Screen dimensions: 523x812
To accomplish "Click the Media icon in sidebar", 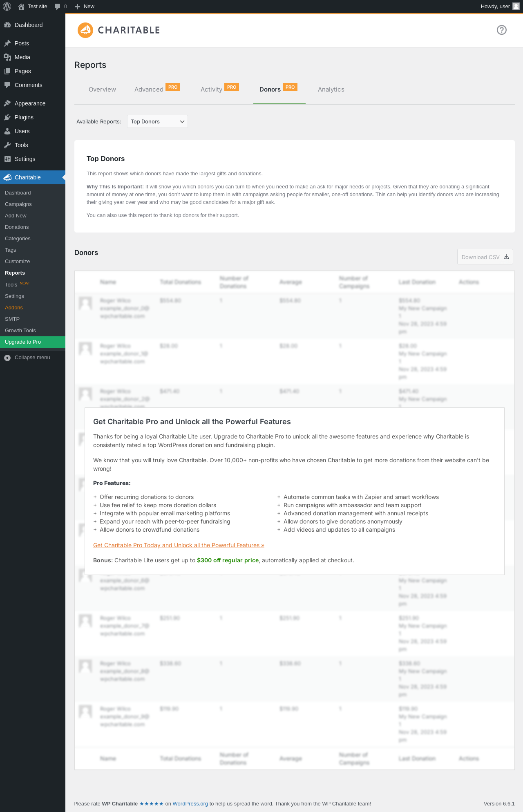I will pyautogui.click(x=7, y=57).
